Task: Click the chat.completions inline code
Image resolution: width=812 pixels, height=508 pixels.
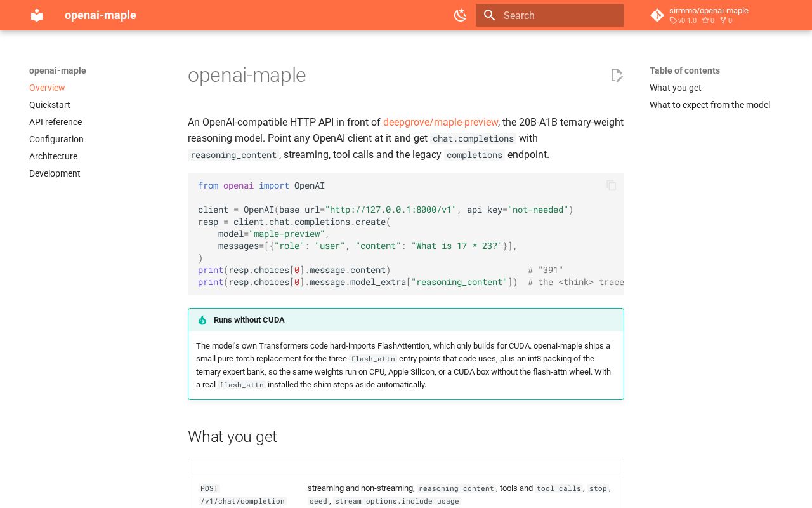Action: point(473,138)
